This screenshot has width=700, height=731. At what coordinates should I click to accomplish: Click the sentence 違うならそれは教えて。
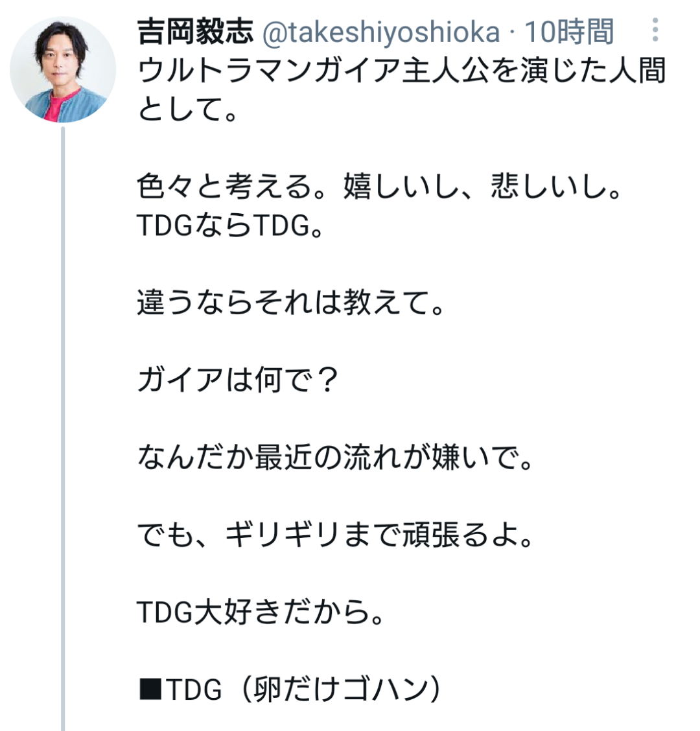[x=290, y=304]
